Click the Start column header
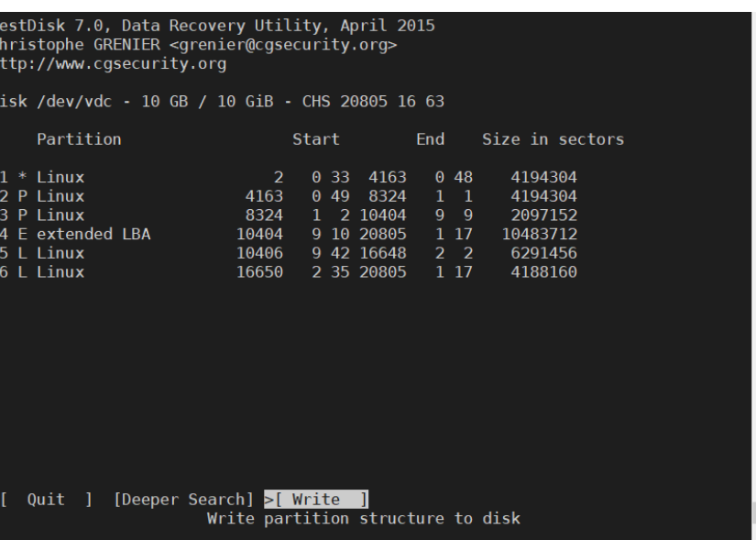The width and height of the screenshot is (756, 540). point(316,140)
